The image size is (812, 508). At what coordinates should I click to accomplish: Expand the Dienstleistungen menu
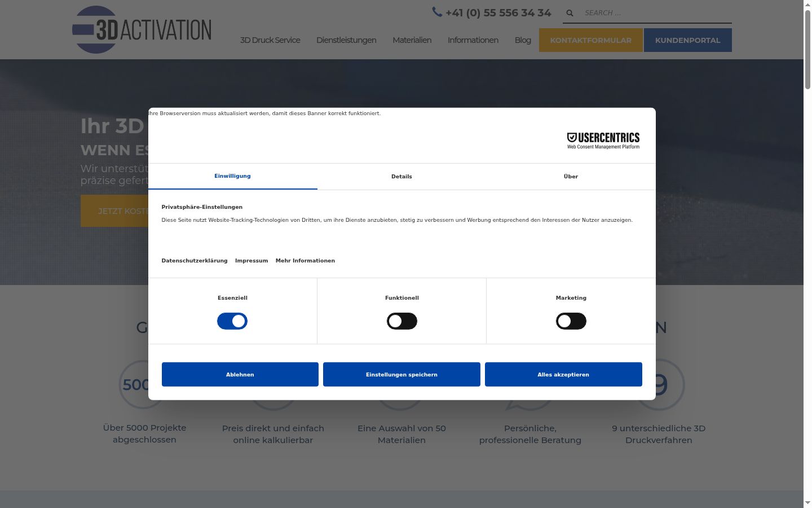point(346,40)
